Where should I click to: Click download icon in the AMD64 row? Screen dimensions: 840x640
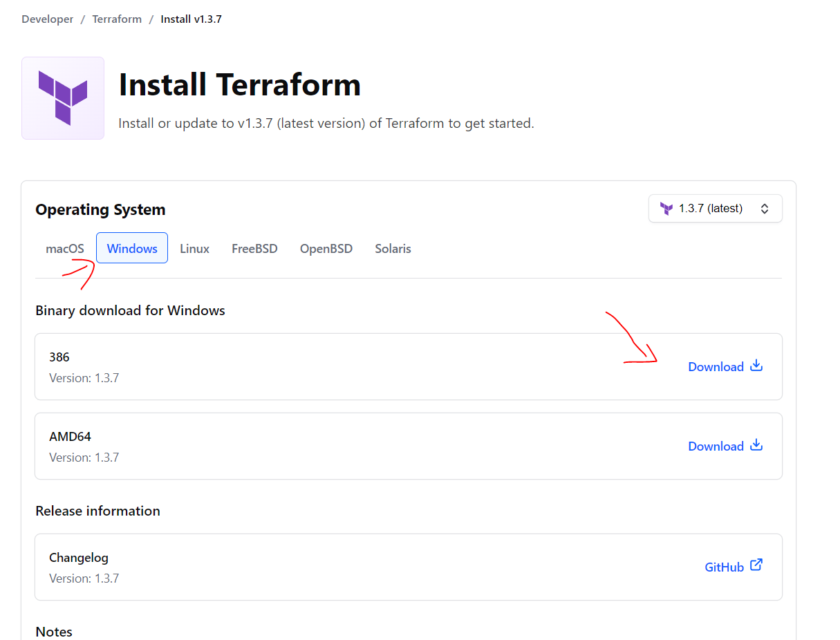pyautogui.click(x=756, y=445)
